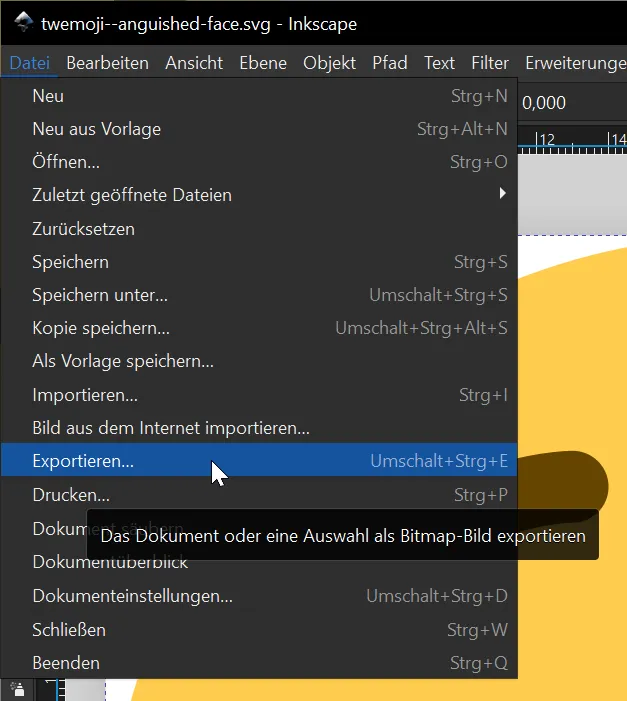The image size is (627, 701).
Task: Choose Exportieren... from the Datei menu
Action: point(83,461)
